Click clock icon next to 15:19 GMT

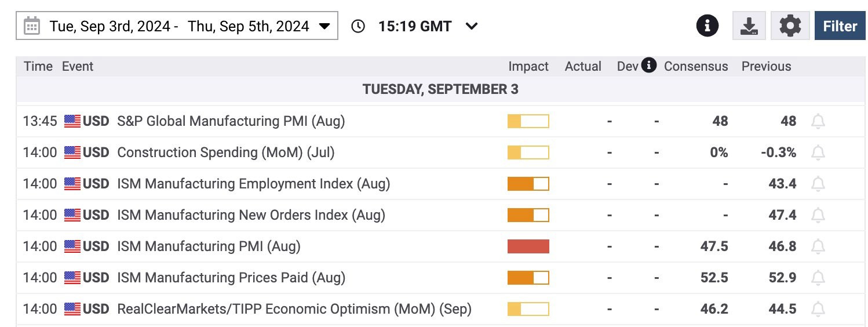[x=359, y=26]
